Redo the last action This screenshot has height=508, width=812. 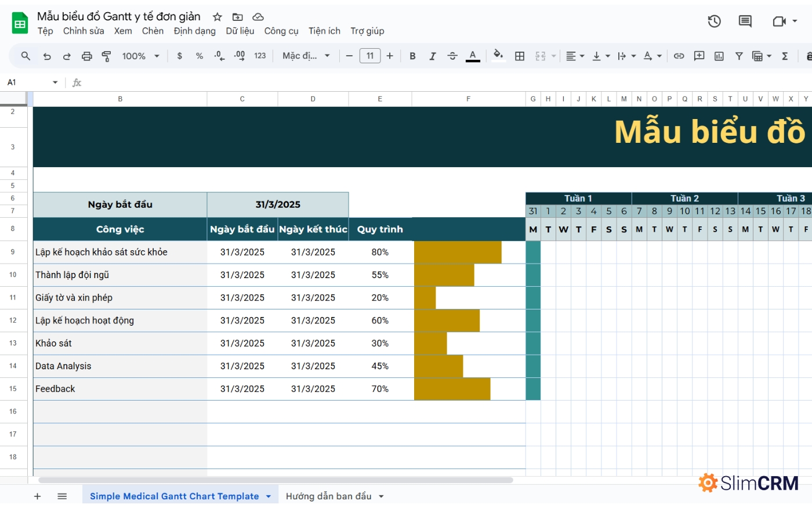(x=67, y=56)
